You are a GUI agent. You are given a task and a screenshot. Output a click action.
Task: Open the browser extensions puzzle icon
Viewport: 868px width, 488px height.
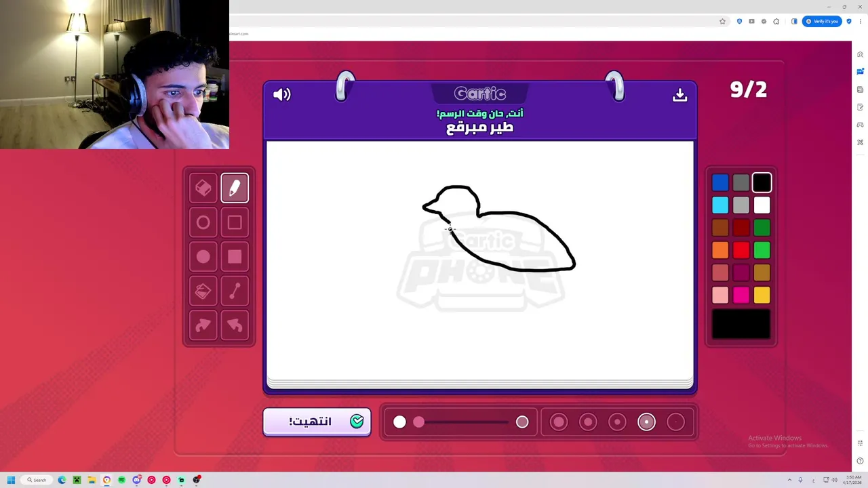pyautogui.click(x=776, y=21)
